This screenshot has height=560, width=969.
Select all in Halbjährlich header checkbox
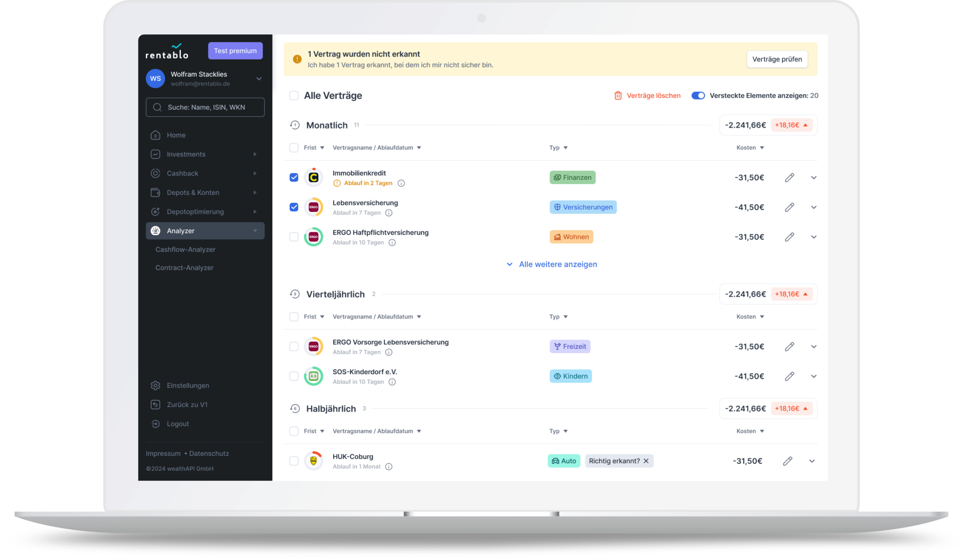(x=294, y=432)
